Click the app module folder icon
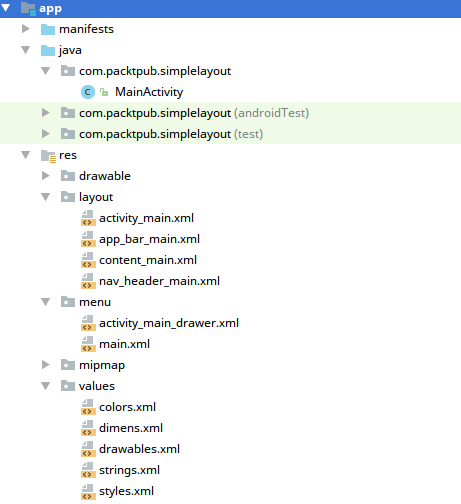 pos(28,8)
